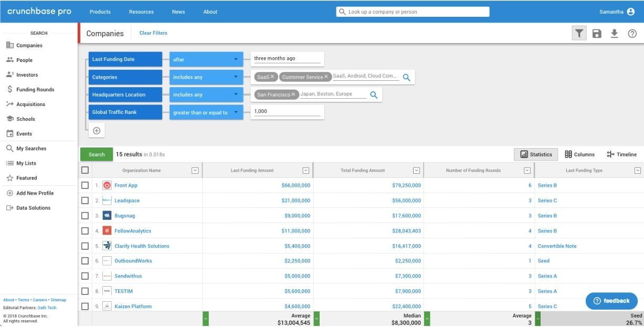Image resolution: width=644 pixels, height=327 pixels.
Task: Open the Categories 'includes any' operator dropdown
Action: tap(206, 77)
